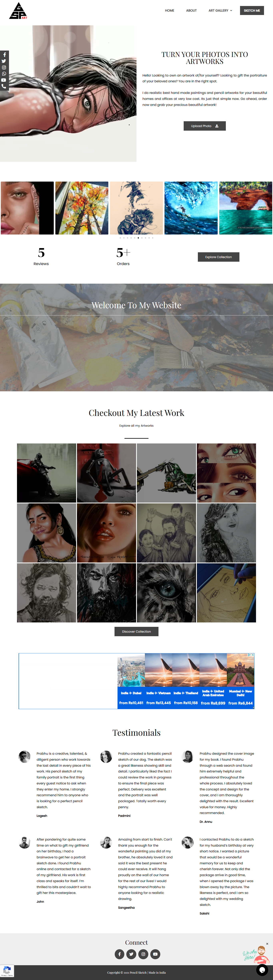Click the Explore Collection button
This screenshot has width=273, height=980.
(219, 257)
